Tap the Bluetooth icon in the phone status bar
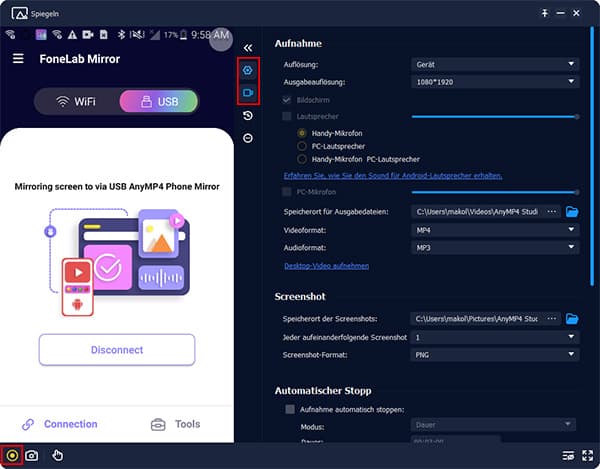This screenshot has height=469, width=600. (x=121, y=35)
